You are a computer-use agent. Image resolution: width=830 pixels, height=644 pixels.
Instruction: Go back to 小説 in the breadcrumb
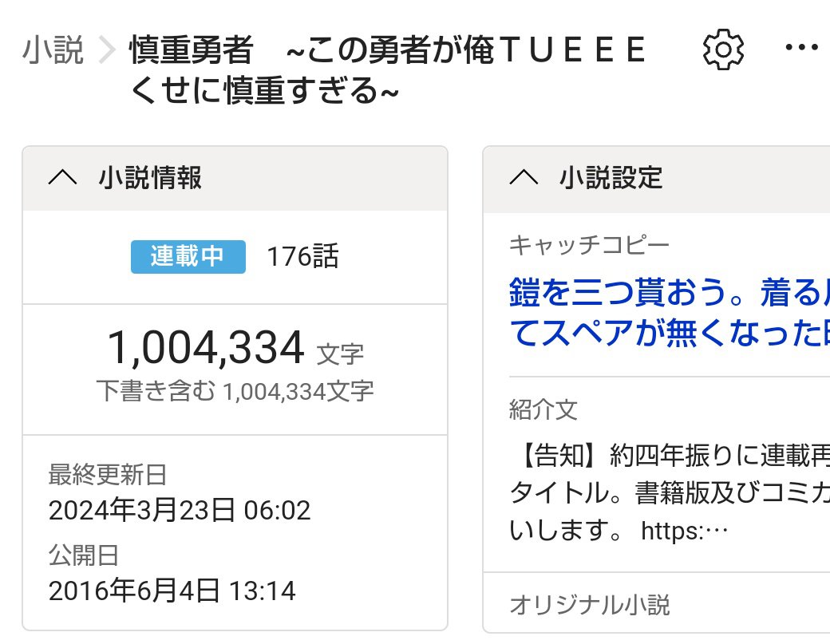53,50
